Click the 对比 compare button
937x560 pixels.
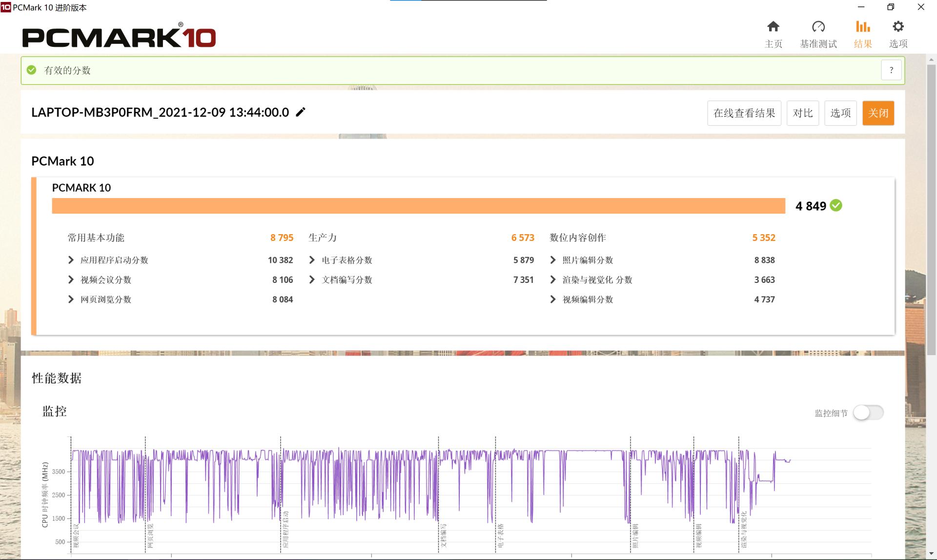(x=802, y=113)
